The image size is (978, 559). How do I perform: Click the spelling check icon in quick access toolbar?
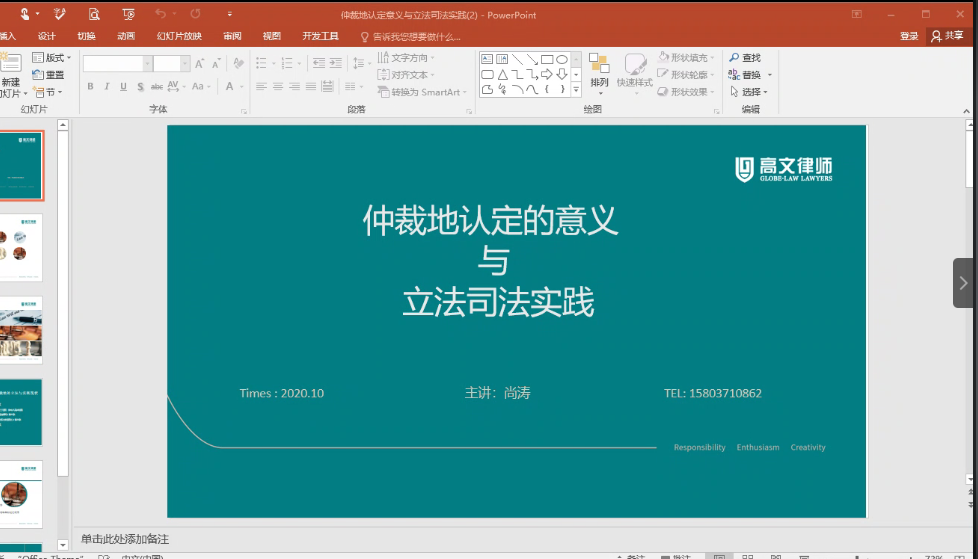[x=61, y=14]
